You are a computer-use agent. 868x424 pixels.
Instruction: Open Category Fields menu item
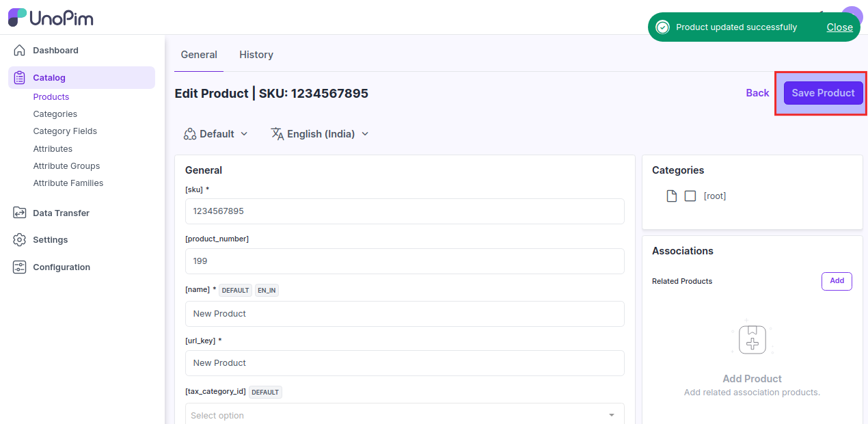[x=65, y=131]
